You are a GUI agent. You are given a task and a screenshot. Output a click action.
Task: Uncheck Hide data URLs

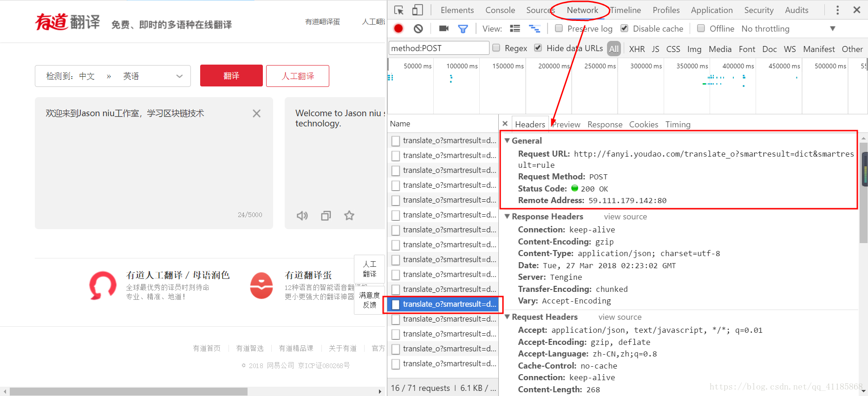[538, 48]
